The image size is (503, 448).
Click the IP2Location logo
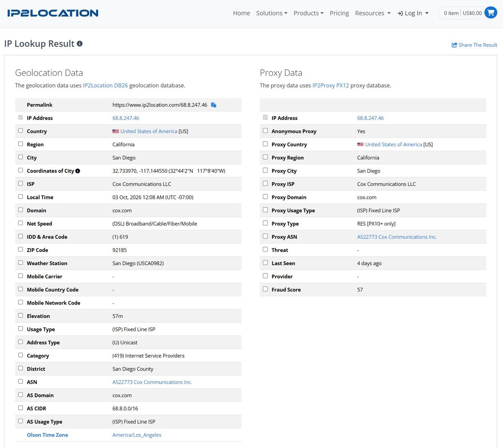(53, 13)
